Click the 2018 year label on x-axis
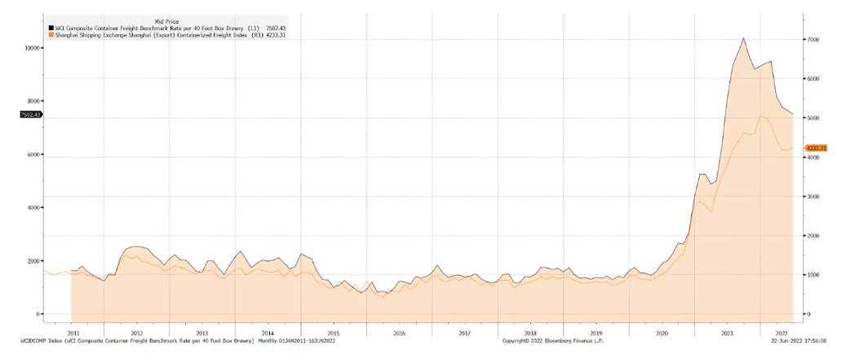This screenshot has width=868, height=364. pyautogui.click(x=530, y=333)
